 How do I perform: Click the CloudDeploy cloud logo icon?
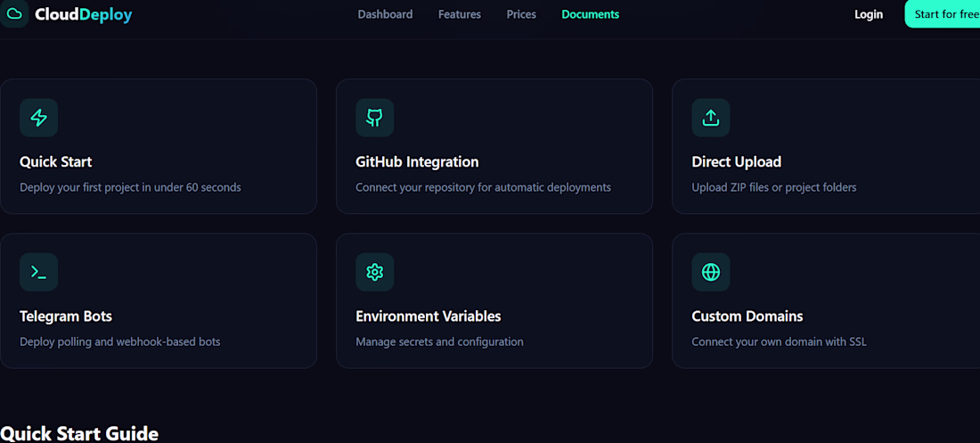pyautogui.click(x=13, y=13)
